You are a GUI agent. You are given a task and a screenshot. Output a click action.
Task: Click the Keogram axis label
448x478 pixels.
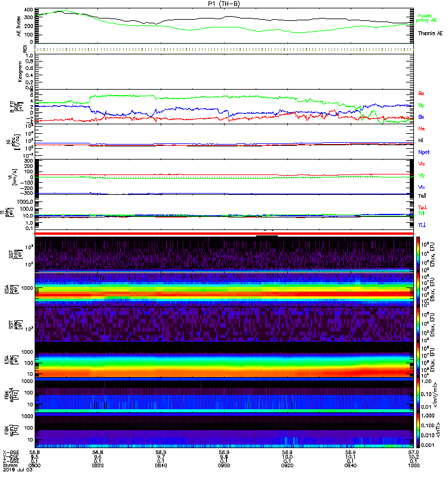[20, 72]
